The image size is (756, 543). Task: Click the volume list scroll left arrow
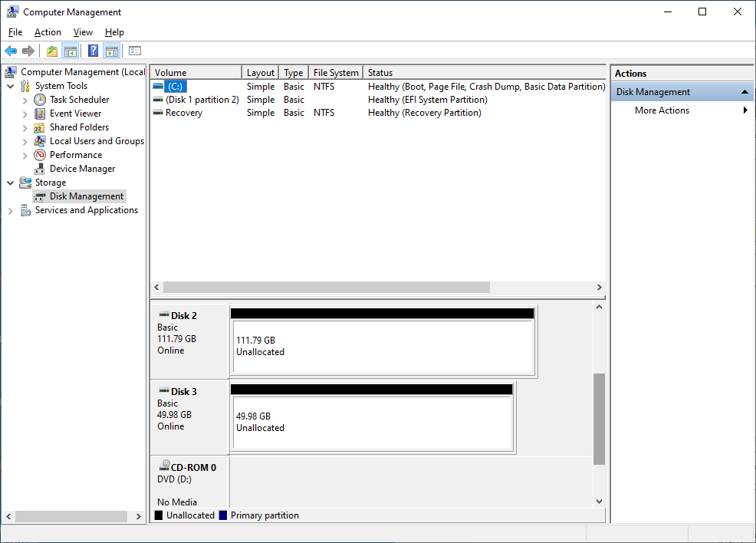coord(156,287)
